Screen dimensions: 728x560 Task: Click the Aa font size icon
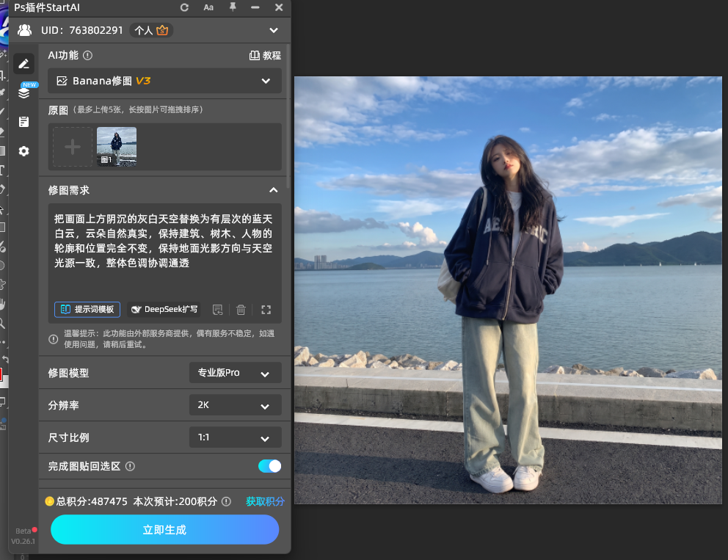coord(208,7)
